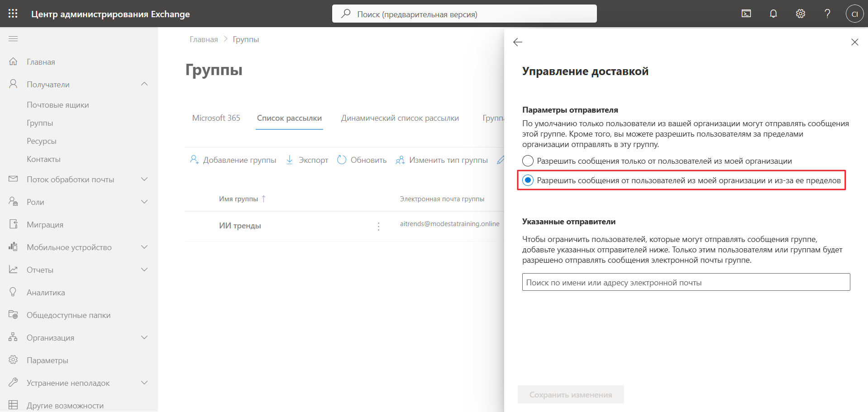Click the magnifier icon in search box
Viewport: 868px width, 412px height.
pyautogui.click(x=346, y=14)
